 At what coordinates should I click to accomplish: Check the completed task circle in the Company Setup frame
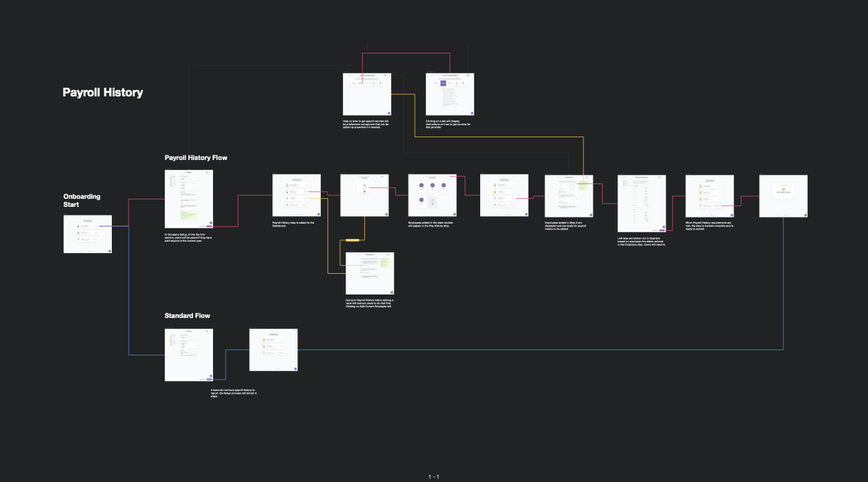tap(171, 178)
